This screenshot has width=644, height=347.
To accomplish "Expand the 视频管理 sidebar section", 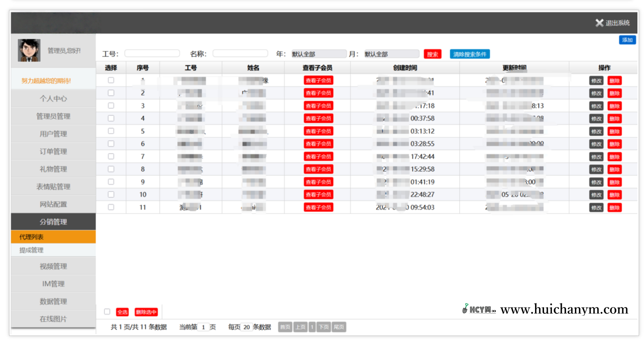I will click(x=53, y=266).
